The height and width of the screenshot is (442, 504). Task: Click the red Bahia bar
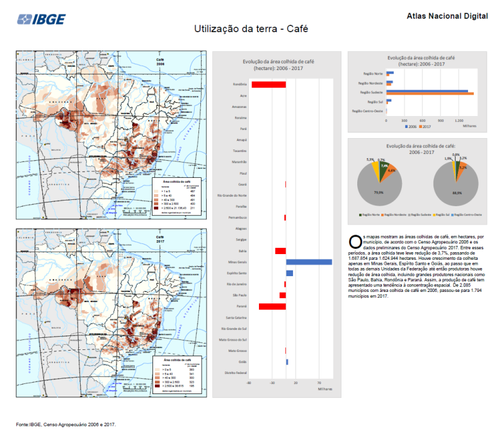(280, 251)
